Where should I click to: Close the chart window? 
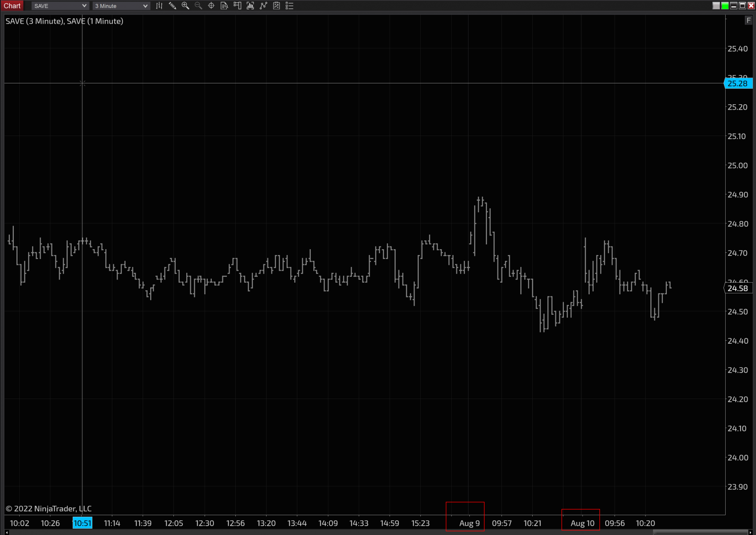tap(751, 6)
